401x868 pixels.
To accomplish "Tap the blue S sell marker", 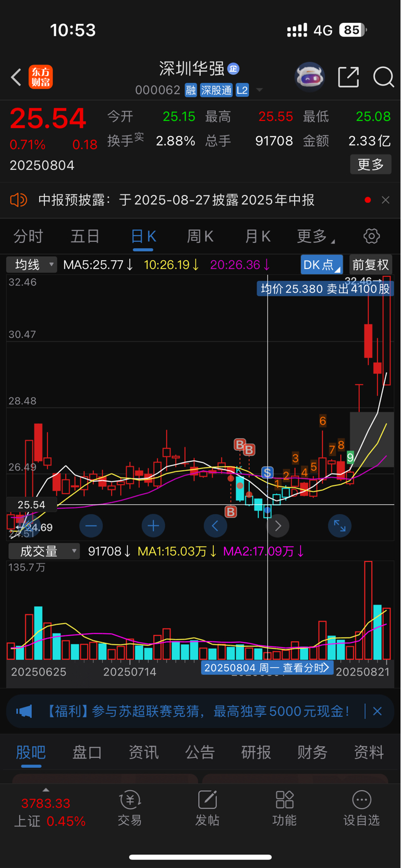I will 268,473.
